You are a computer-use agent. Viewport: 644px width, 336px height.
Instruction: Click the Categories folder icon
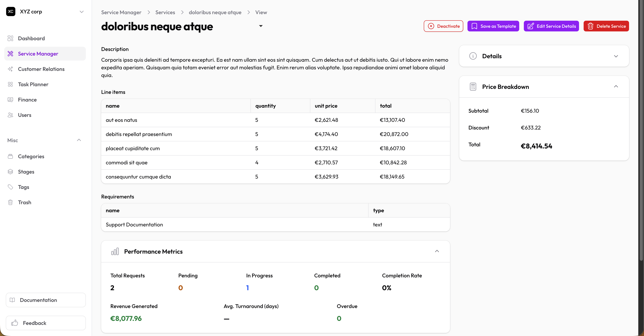pos(10,156)
